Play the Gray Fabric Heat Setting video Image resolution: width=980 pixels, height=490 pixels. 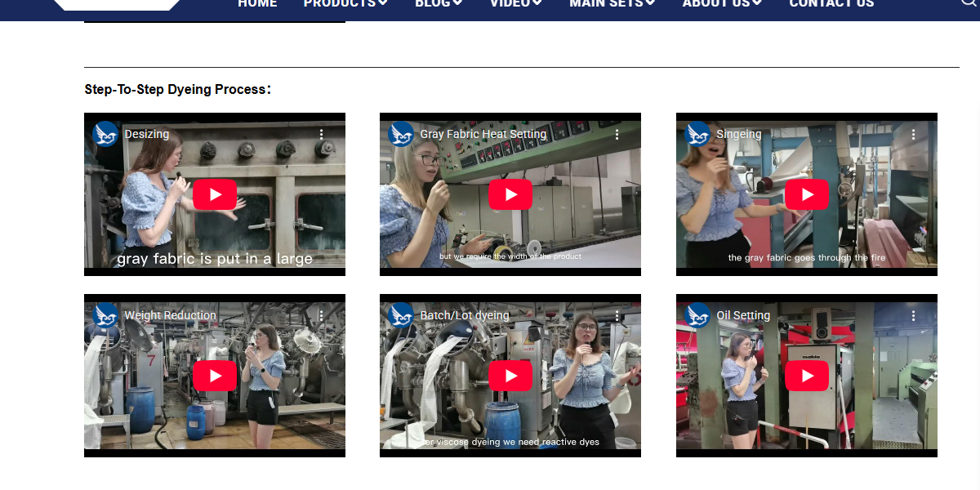510,194
